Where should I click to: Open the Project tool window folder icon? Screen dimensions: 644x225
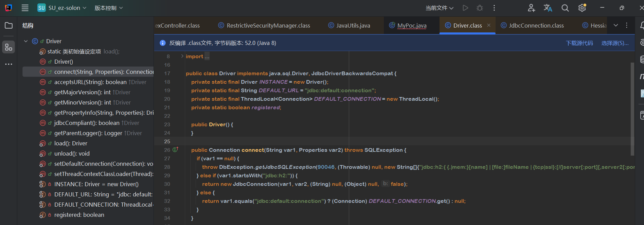click(8, 26)
